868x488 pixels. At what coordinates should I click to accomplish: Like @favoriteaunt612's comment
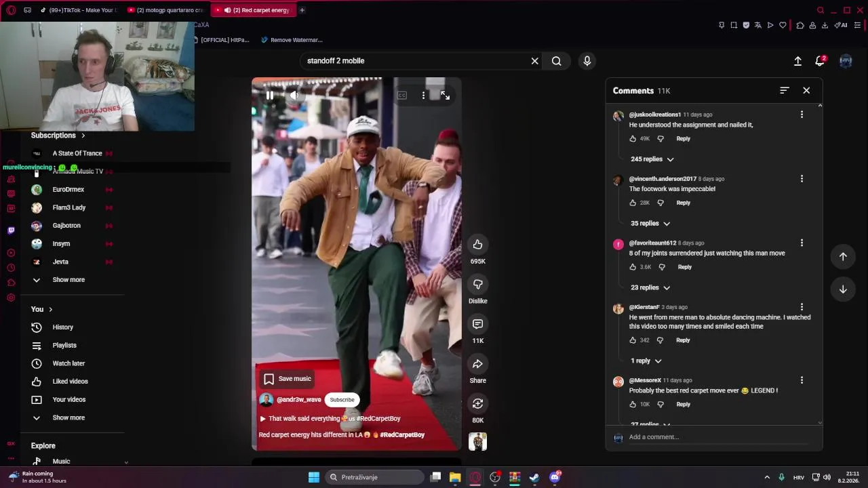click(x=633, y=267)
